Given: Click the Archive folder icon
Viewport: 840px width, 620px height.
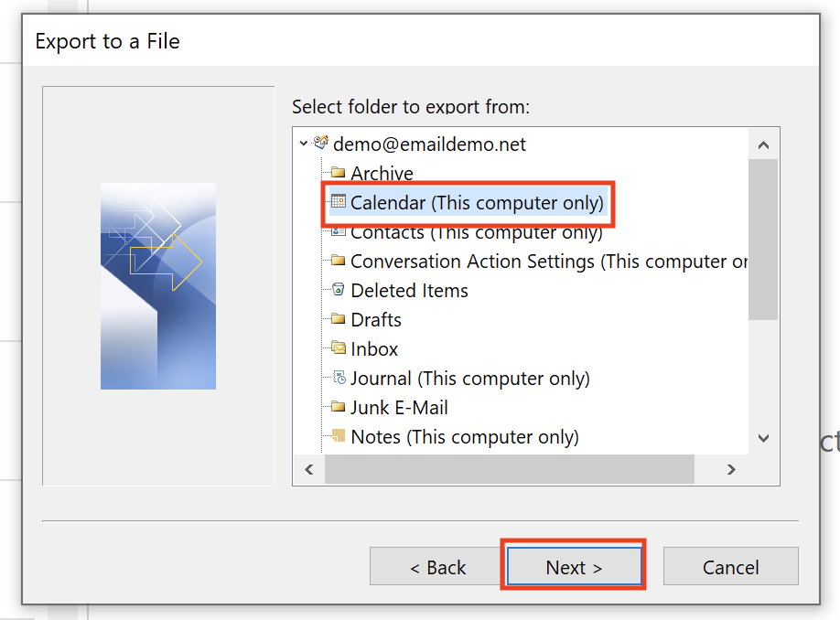Looking at the screenshot, I should pyautogui.click(x=338, y=173).
